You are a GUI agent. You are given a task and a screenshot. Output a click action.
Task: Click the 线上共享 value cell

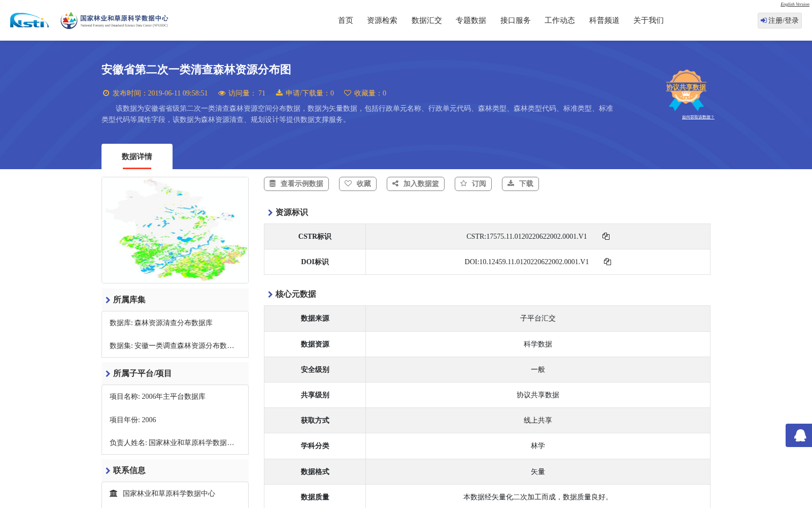click(x=538, y=421)
